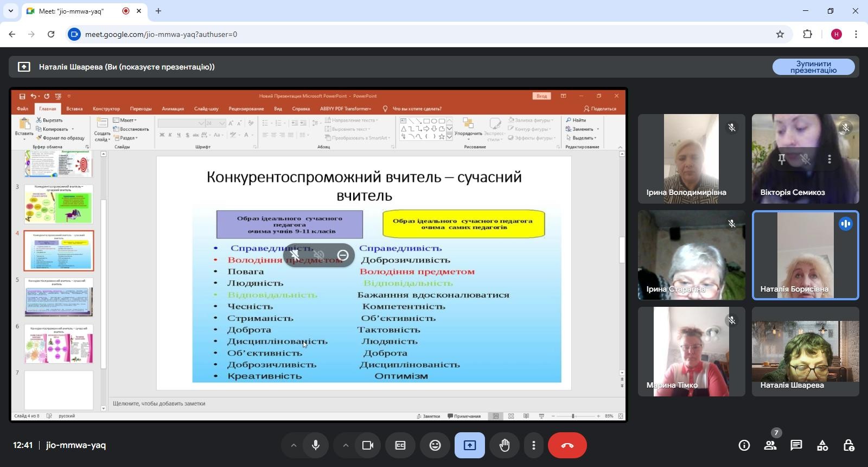Bookmark this page with the star icon
This screenshot has width=868, height=467.
780,34
